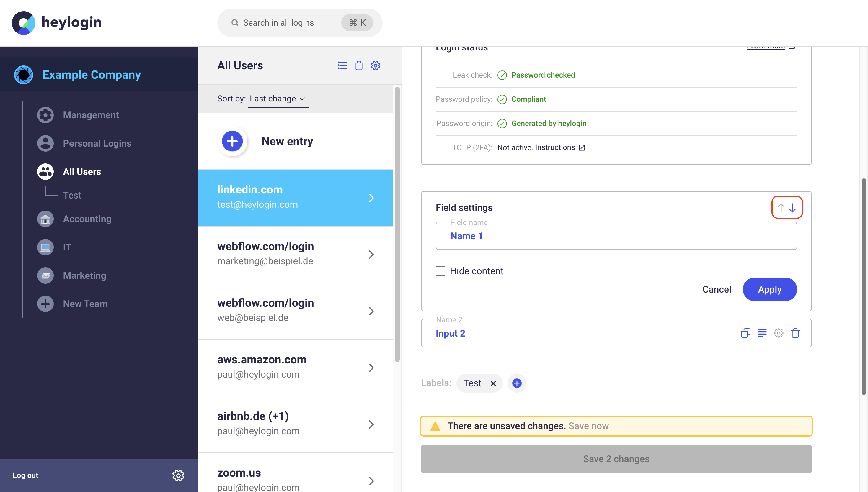Expand the aws.amazon.com entry chevron

[x=371, y=367]
